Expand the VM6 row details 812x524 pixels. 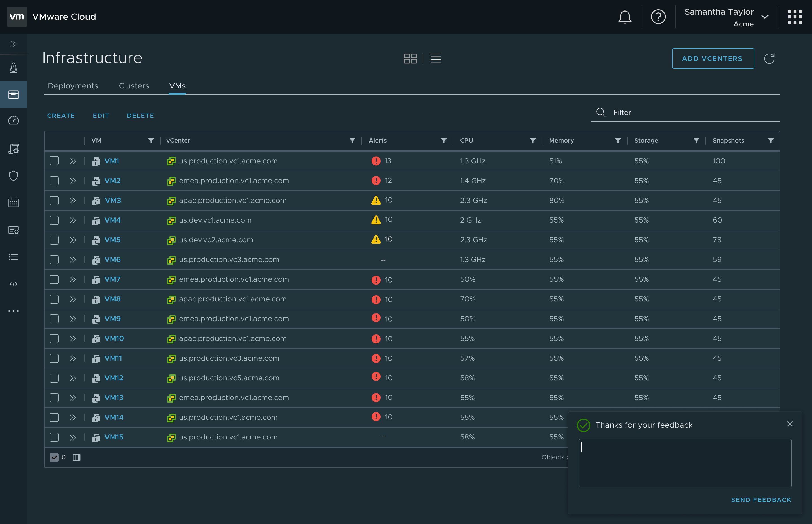coord(72,260)
